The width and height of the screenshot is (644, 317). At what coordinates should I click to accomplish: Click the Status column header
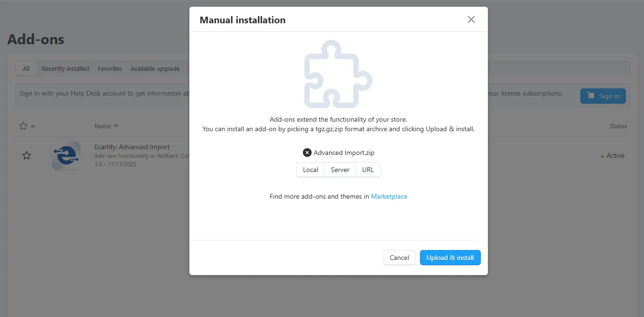pos(618,126)
